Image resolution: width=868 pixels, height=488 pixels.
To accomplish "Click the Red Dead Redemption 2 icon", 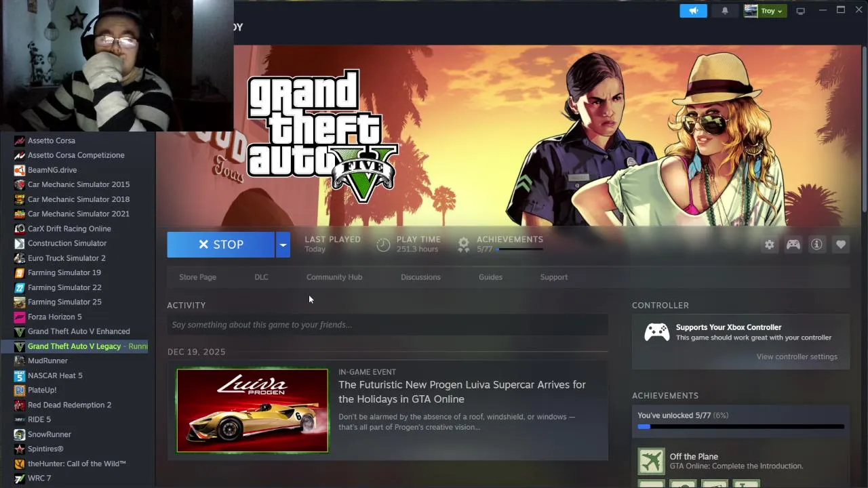I will [x=20, y=405].
